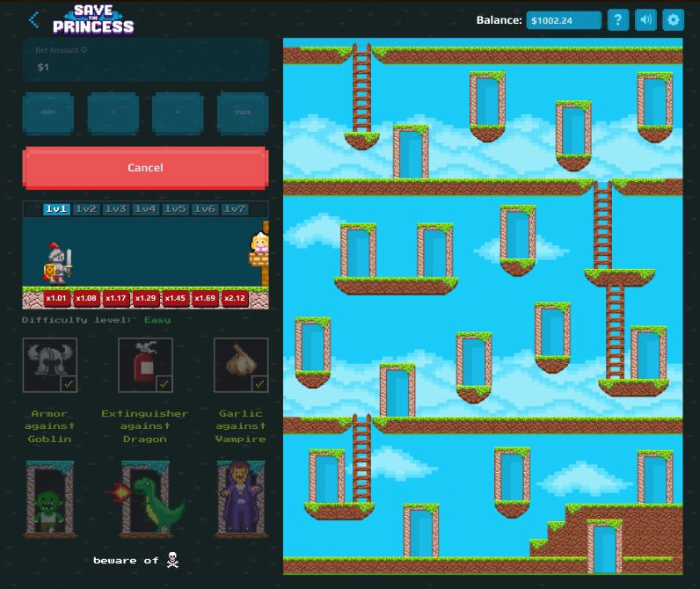Set bet to min amount
This screenshot has height=589, width=700.
48,113
